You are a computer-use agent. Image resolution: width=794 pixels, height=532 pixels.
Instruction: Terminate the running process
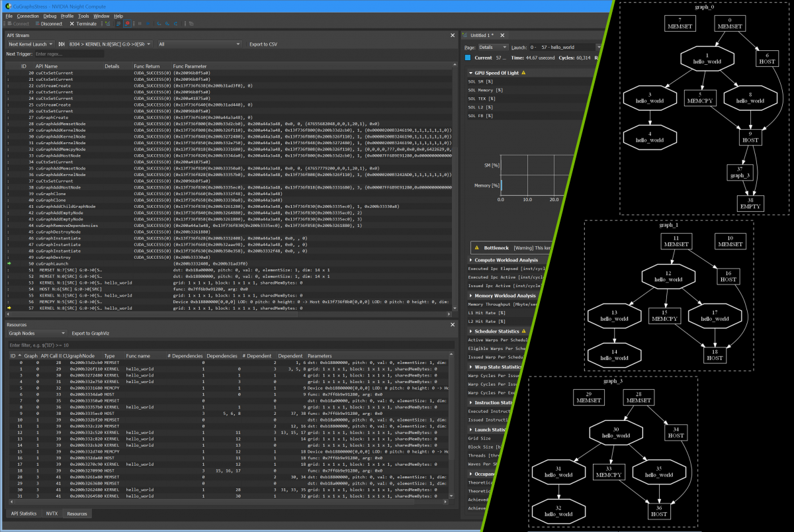pyautogui.click(x=83, y=23)
